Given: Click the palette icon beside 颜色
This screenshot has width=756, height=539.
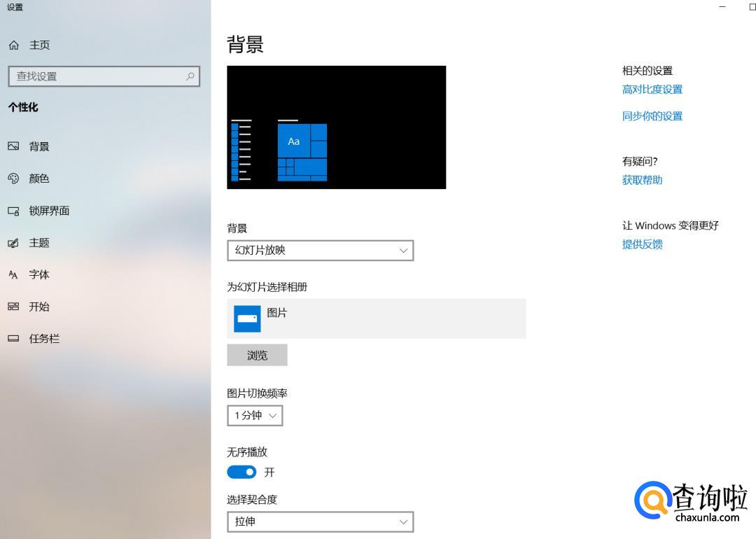Looking at the screenshot, I should 13,178.
